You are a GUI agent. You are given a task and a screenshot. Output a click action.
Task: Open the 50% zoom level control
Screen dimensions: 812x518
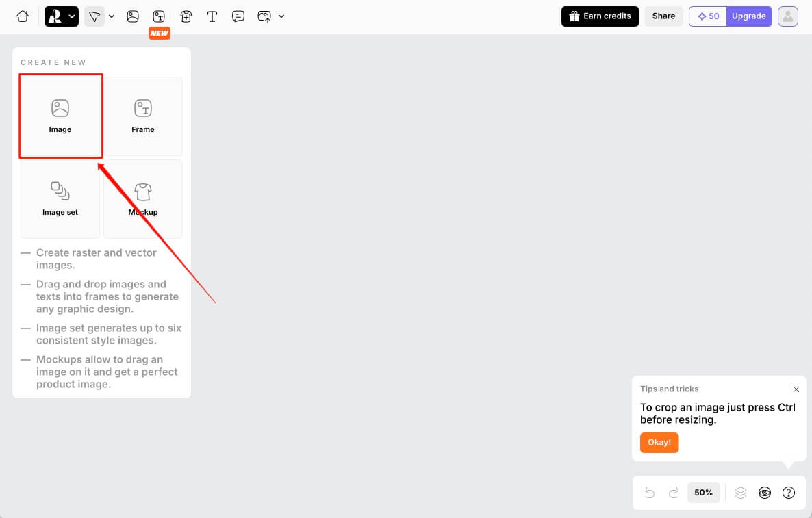click(x=703, y=493)
